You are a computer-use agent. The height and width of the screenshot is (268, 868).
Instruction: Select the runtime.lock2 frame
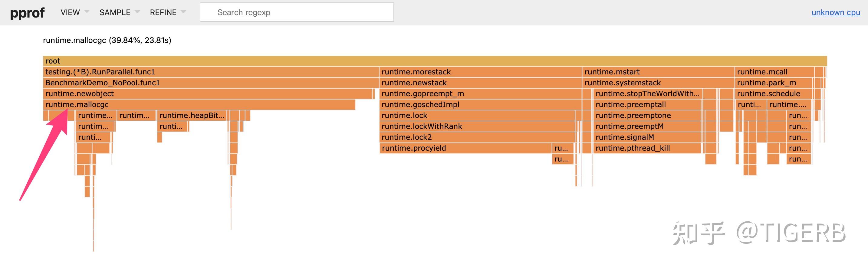477,137
